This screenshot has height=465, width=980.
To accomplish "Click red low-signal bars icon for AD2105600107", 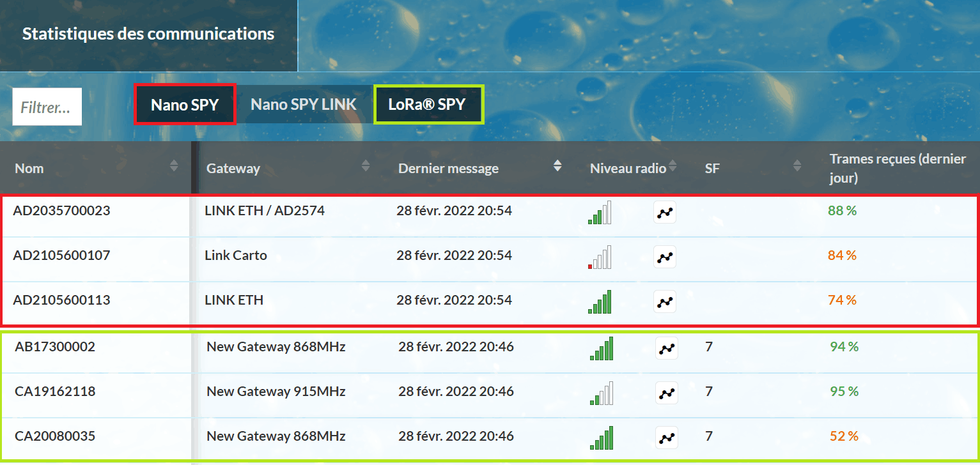I will point(600,257).
